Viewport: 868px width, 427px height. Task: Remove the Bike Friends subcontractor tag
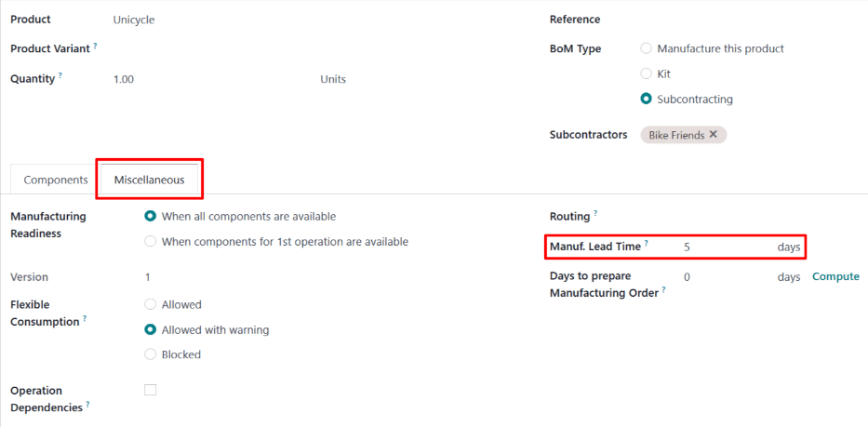click(x=714, y=135)
